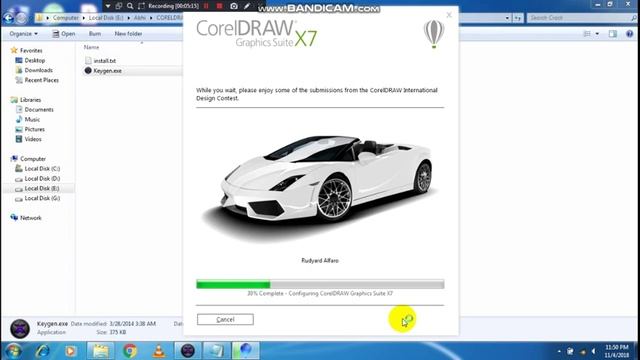Image resolution: width=640 pixels, height=360 pixels.
Task: Click Bandicam rectangle area icon
Action: 141,6
